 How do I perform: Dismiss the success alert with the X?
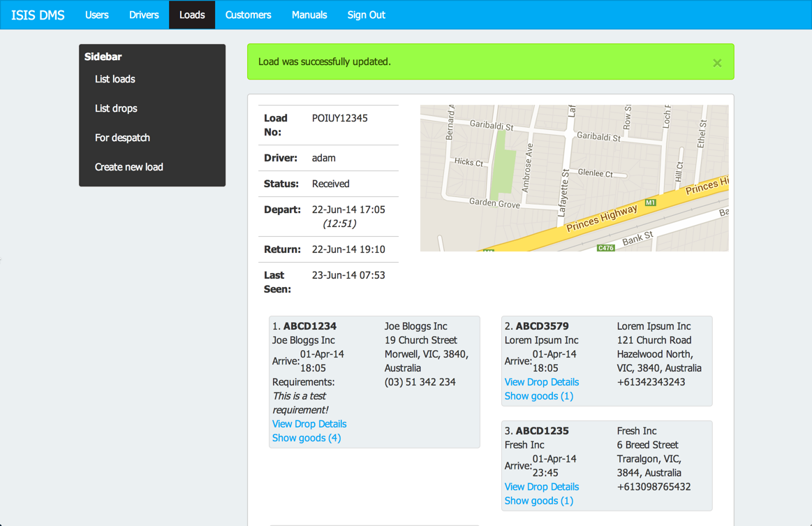point(717,63)
